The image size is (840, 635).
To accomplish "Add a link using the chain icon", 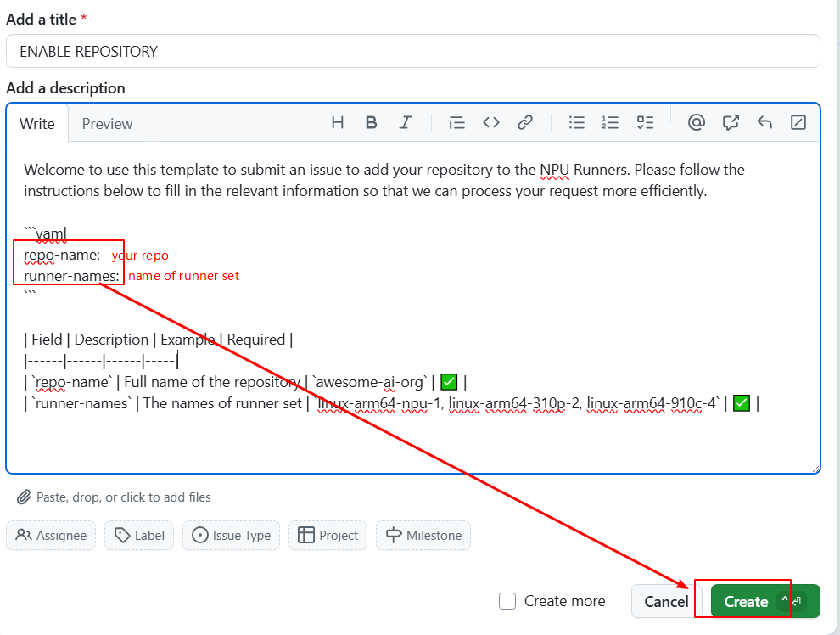I will coord(525,123).
